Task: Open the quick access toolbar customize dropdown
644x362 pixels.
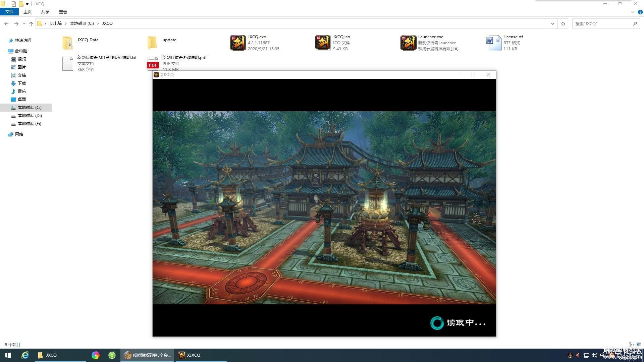Action: [x=27, y=4]
